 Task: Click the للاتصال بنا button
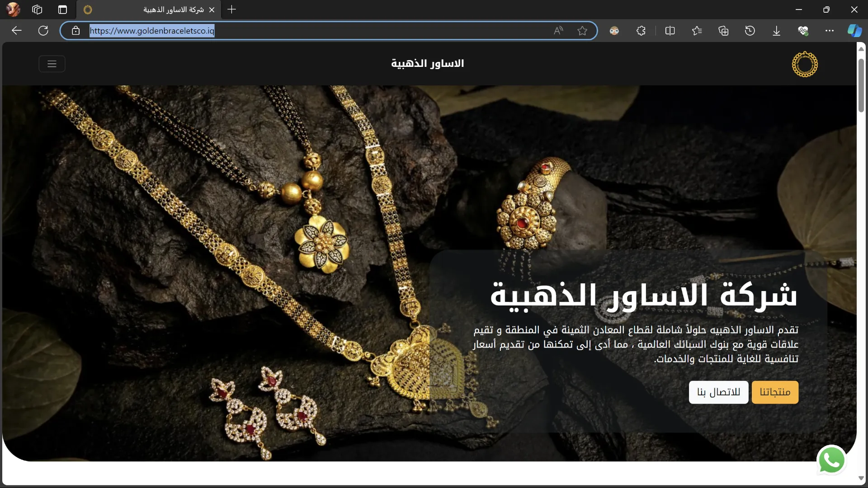[x=718, y=392]
